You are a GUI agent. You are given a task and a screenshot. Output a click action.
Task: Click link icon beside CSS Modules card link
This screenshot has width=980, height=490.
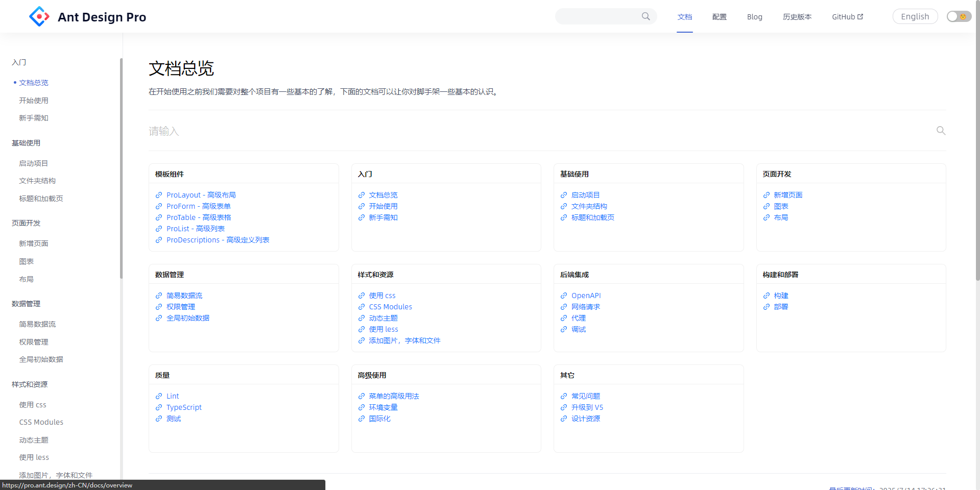point(362,307)
